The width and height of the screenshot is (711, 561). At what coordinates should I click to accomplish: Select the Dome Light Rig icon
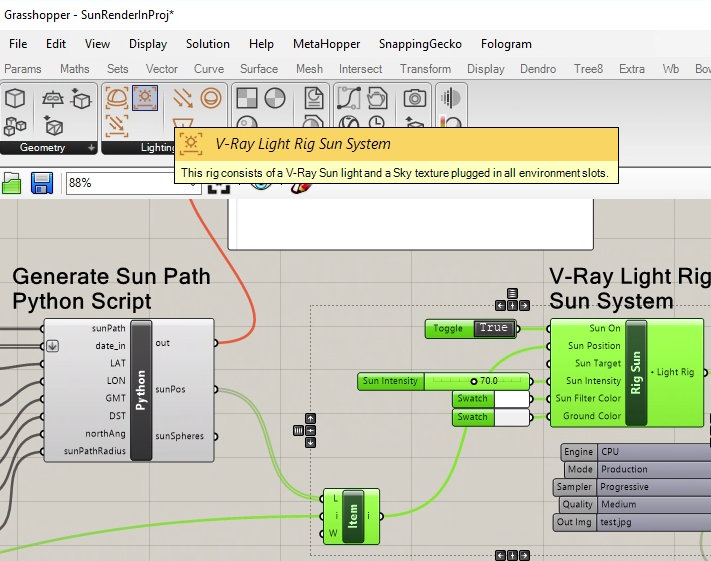(x=117, y=98)
